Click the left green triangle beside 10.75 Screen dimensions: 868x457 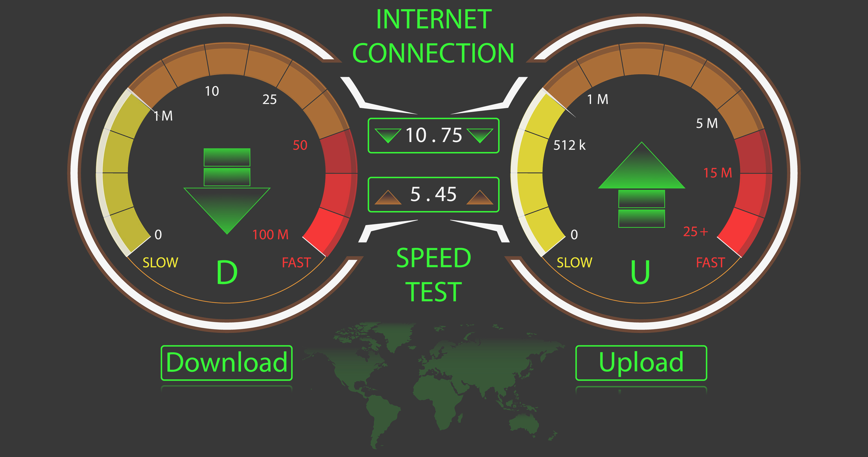[388, 136]
